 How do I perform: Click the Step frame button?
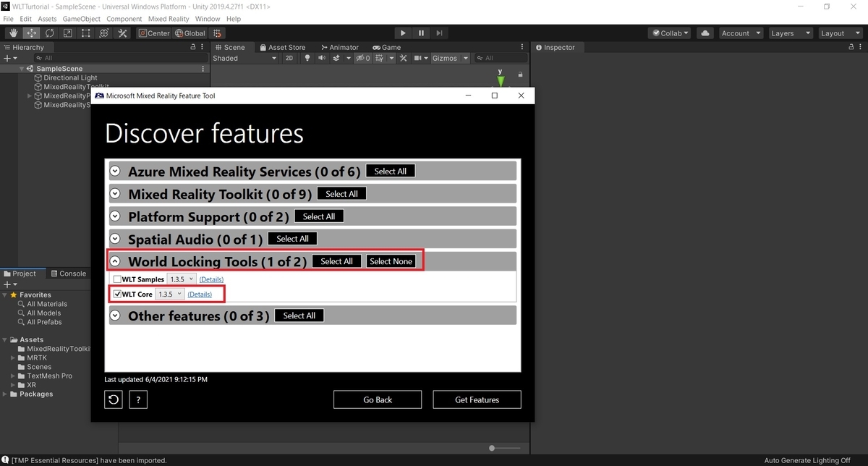[x=439, y=33]
